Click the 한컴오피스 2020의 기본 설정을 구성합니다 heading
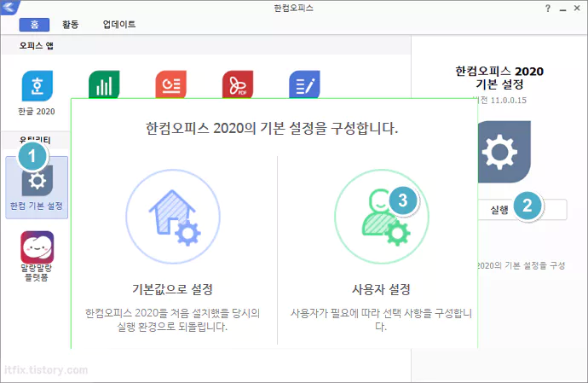 point(272,129)
